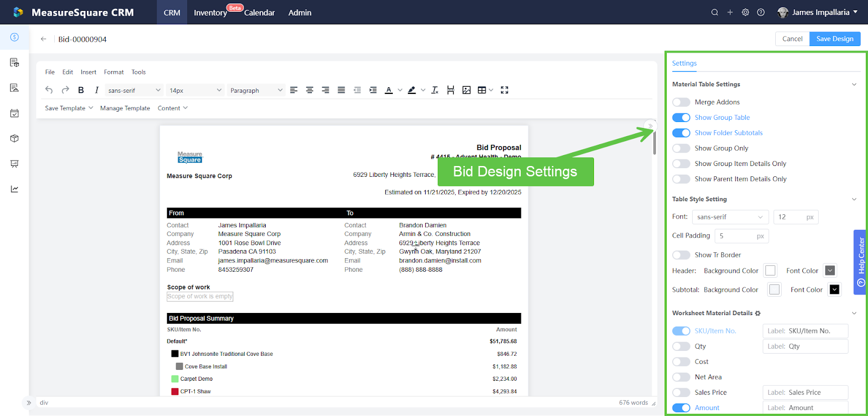Click the Save Design button

point(835,39)
